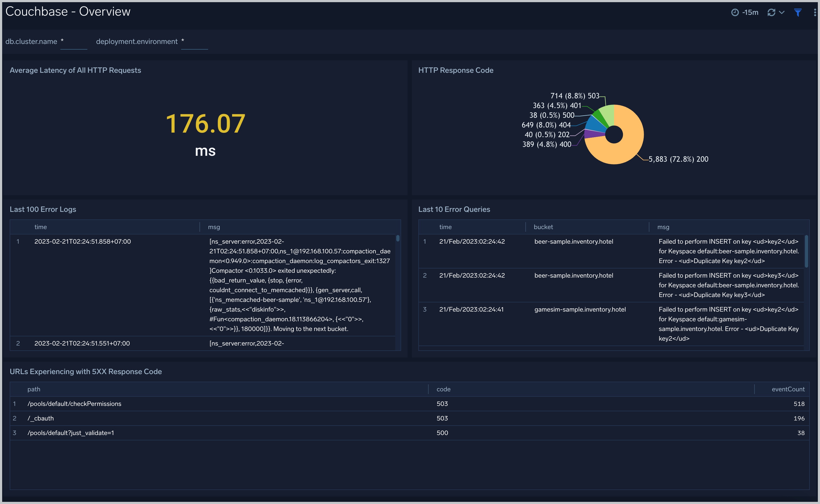This screenshot has height=504, width=820.
Task: Sort Error Queries by time column header
Action: [x=445, y=227]
